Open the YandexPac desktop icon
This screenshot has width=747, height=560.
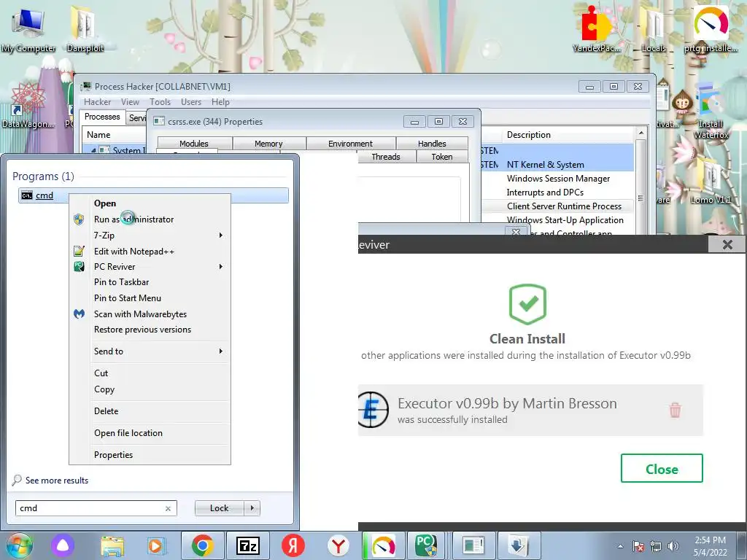click(x=597, y=29)
